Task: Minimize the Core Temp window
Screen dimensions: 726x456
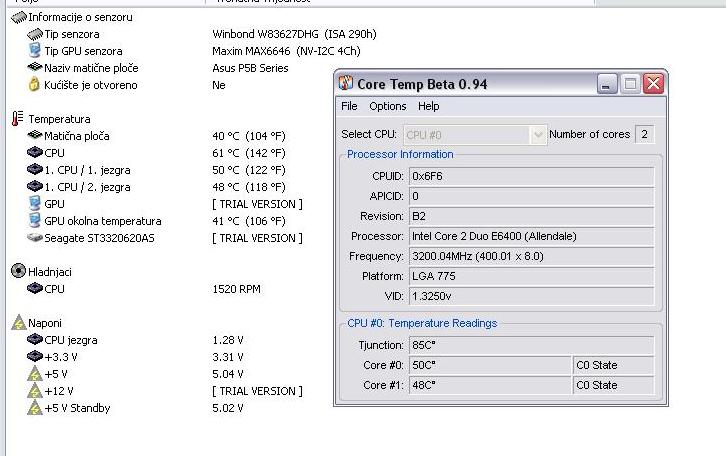Action: [607, 84]
